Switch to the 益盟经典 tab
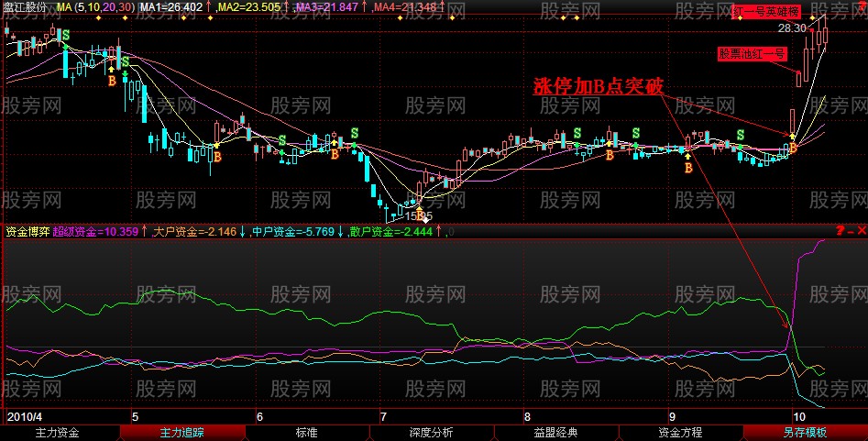Screen dimensions: 868x441 pos(555,433)
